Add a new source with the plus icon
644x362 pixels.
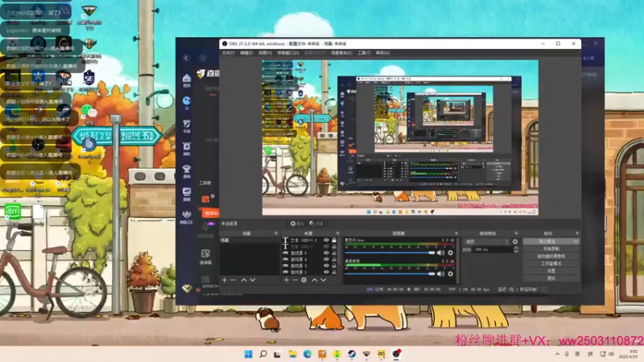point(287,280)
